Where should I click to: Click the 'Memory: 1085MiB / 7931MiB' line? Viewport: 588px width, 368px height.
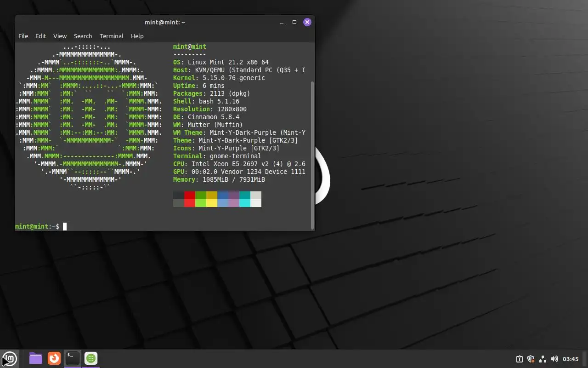click(x=219, y=179)
